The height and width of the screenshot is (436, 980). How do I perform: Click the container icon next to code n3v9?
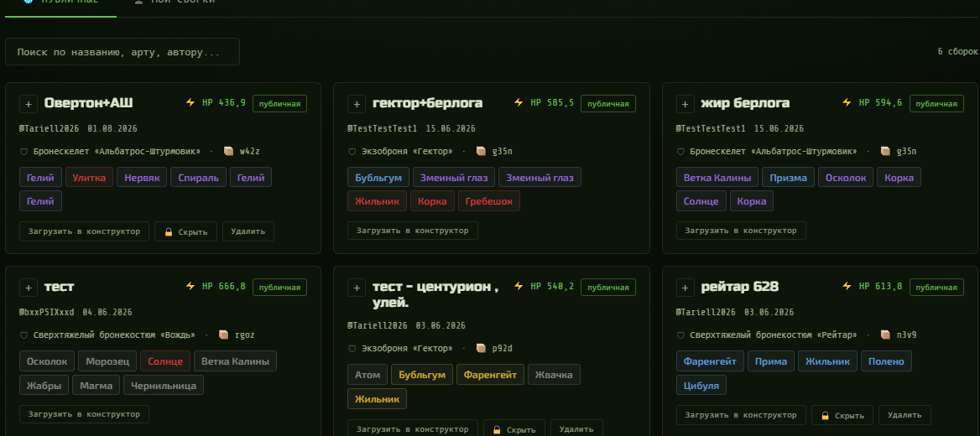[886, 335]
